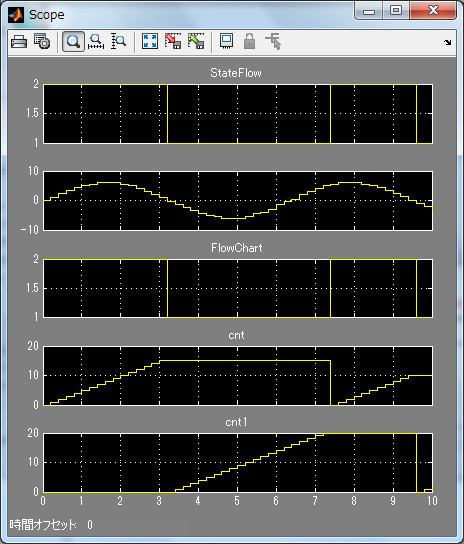Click inside the cnt1 plot axes

(x=238, y=462)
